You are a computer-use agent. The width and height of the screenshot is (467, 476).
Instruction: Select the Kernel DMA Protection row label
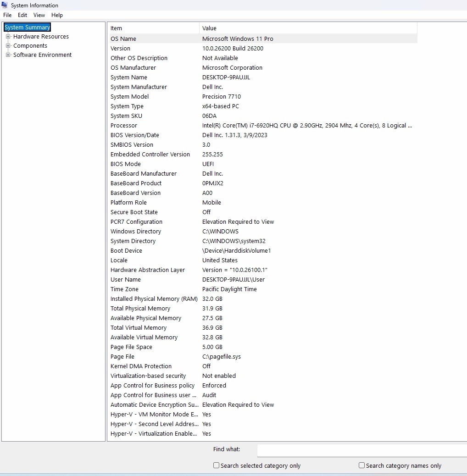141,366
